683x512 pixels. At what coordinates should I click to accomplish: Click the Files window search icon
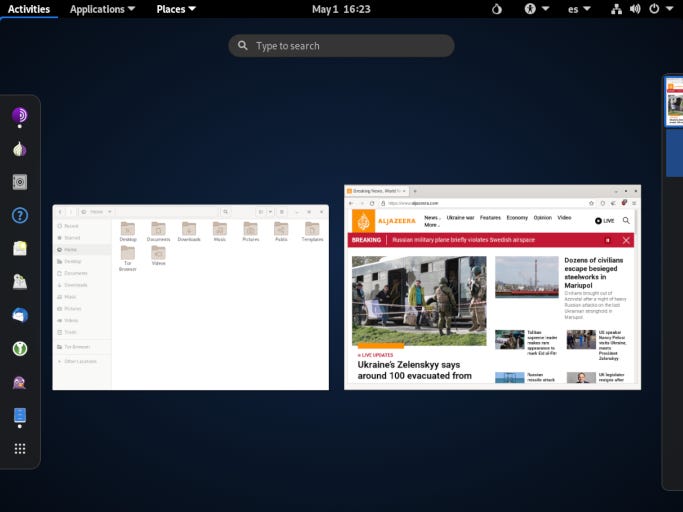click(x=225, y=212)
